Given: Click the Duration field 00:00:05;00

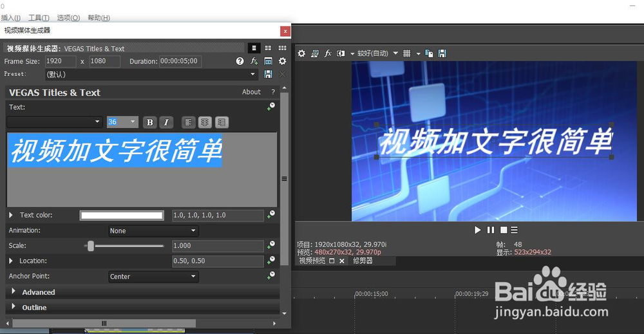Looking at the screenshot, I should pyautogui.click(x=180, y=61).
